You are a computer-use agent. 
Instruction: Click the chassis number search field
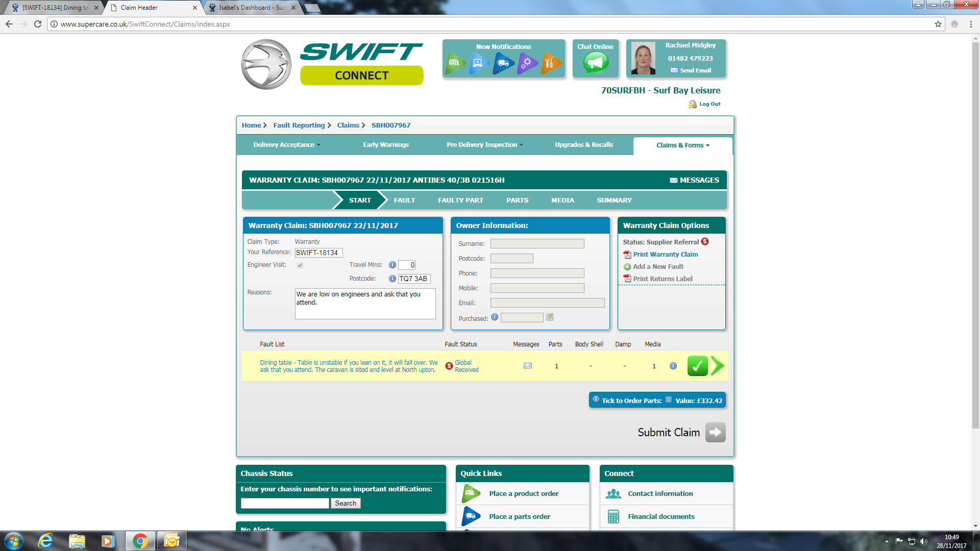(x=285, y=504)
